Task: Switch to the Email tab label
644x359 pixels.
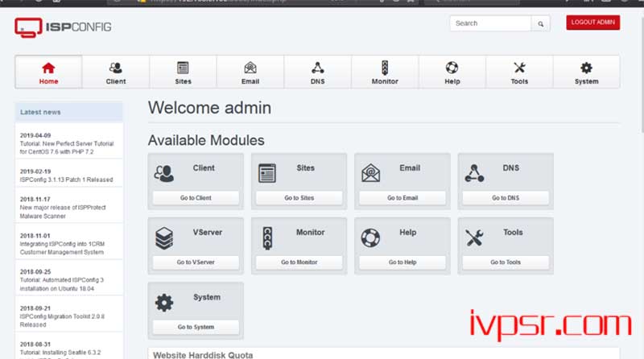Action: 250,81
